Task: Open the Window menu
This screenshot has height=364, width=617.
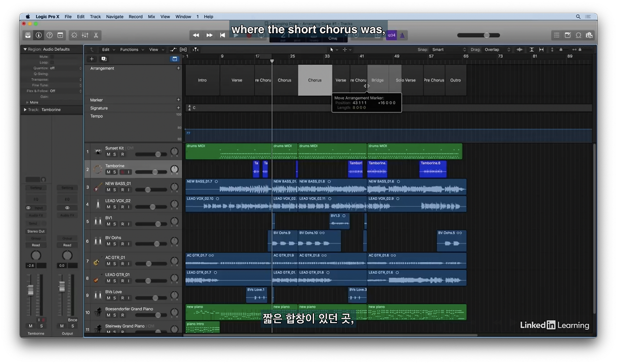Action: coord(183,16)
